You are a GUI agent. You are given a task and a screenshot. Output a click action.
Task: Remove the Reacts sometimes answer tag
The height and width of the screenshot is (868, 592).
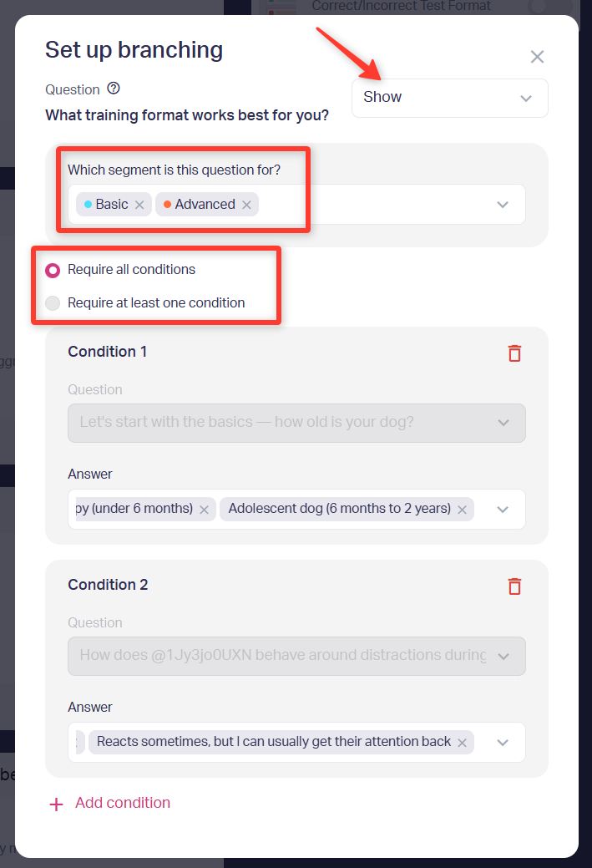point(462,743)
